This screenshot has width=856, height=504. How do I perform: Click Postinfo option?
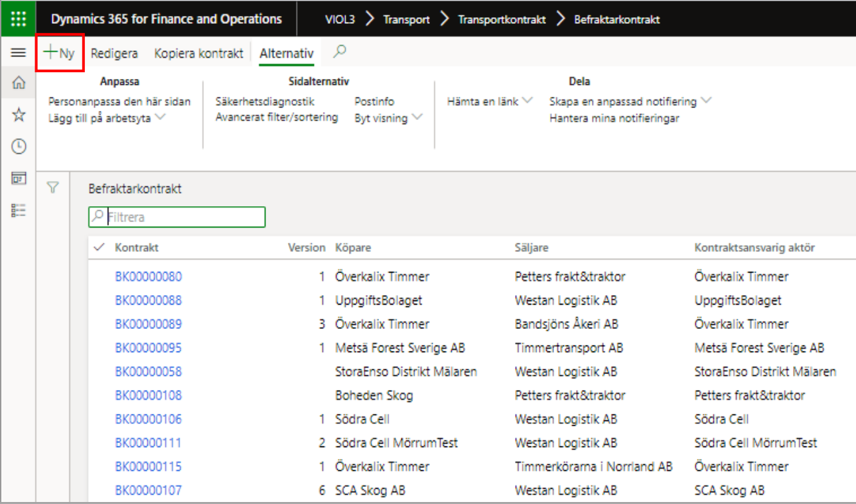click(x=374, y=101)
